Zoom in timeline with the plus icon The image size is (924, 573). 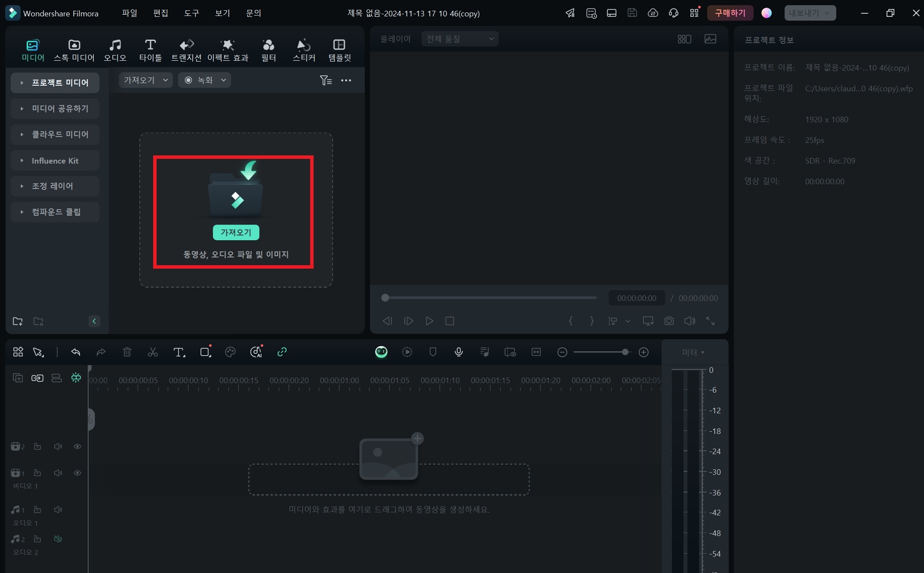coord(644,352)
